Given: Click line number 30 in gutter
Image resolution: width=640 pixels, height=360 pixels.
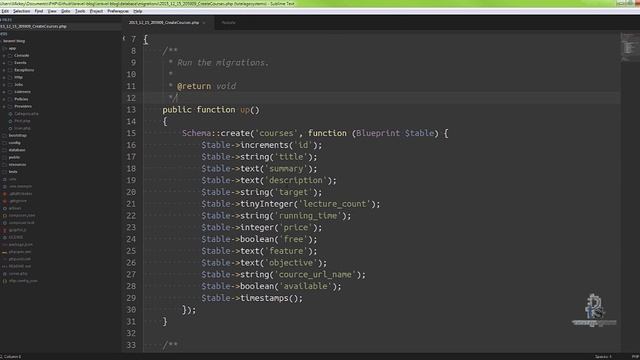Looking at the screenshot, I should tap(131, 310).
